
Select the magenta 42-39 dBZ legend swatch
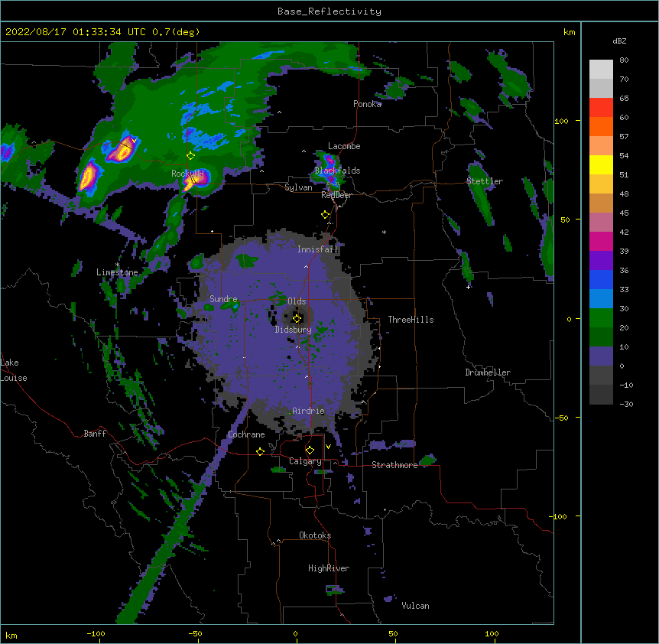(x=601, y=242)
